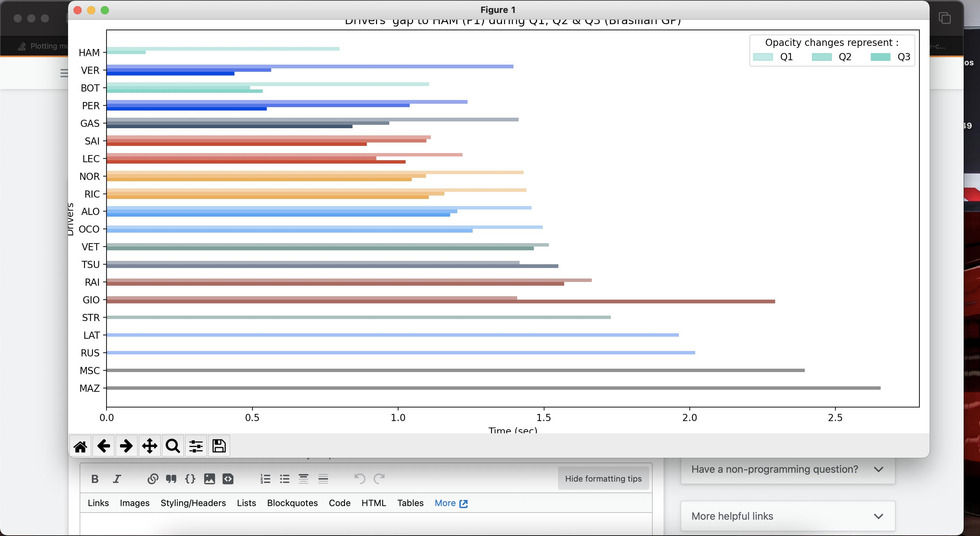Screen dimensions: 980x536
Task: Open the Code formatting tip tab
Action: [x=340, y=503]
